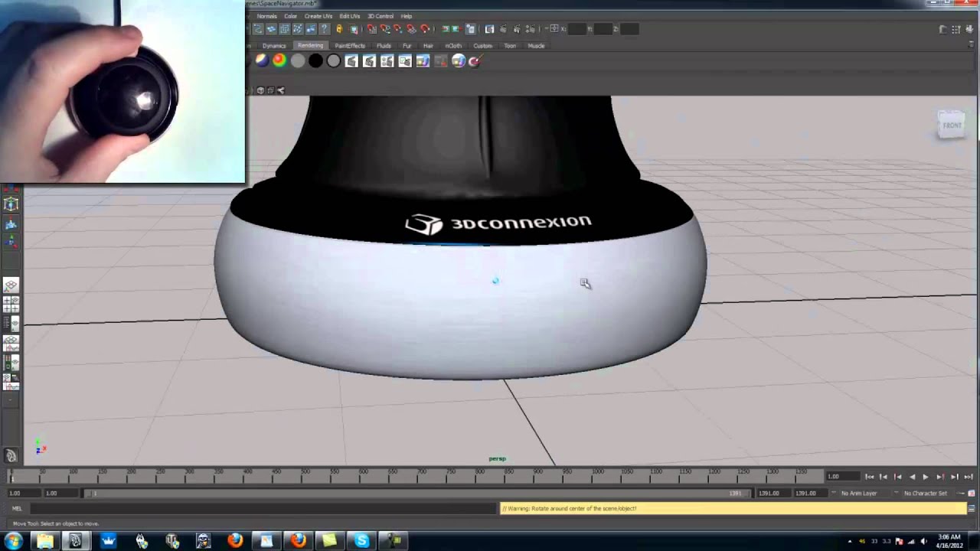The height and width of the screenshot is (551, 980).
Task: Click the blue sphere material shelf icon
Action: point(263,61)
